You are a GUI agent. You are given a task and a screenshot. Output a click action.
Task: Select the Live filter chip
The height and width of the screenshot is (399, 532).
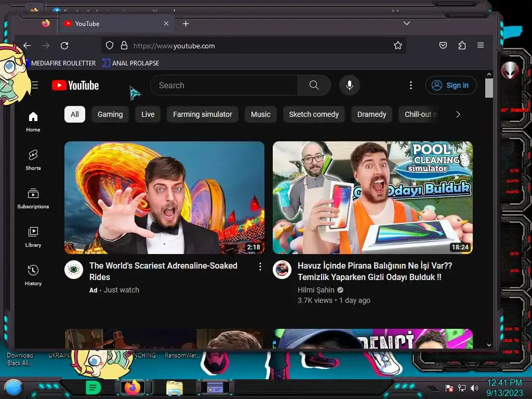click(x=148, y=114)
